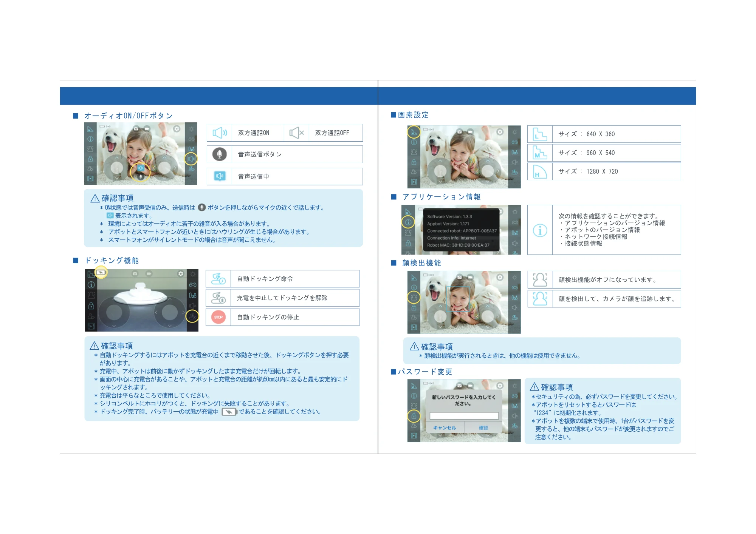Click the 自動ドッキング命令 label

[x=265, y=279]
